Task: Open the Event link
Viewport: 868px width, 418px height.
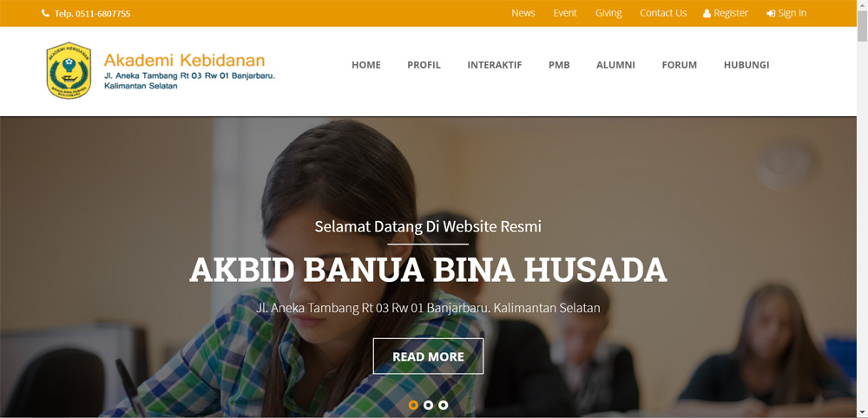Action: click(x=565, y=13)
